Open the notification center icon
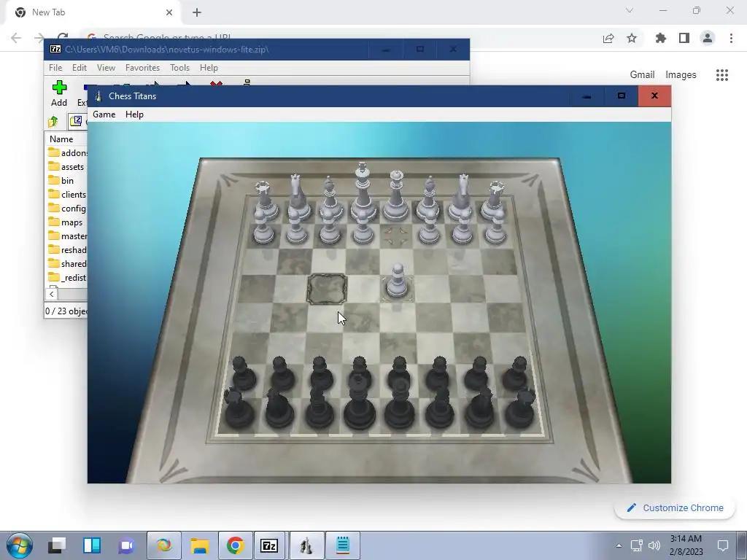Viewport: 747px width, 560px height. pos(723,545)
